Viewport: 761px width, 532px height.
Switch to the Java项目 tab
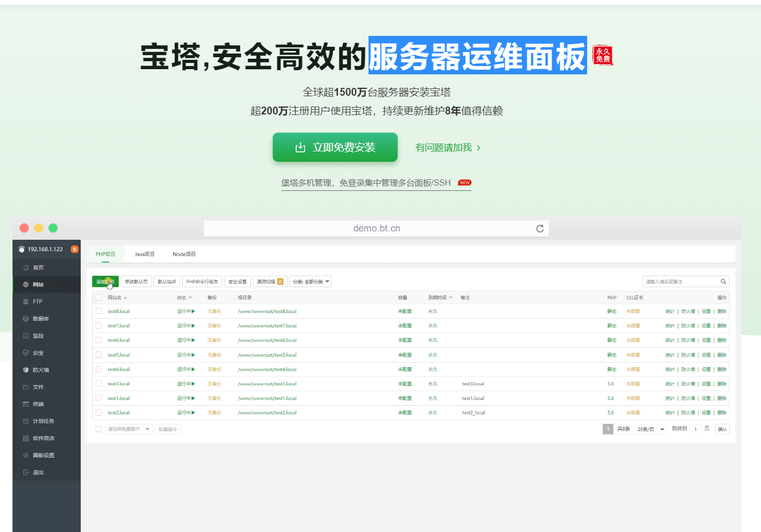click(145, 254)
